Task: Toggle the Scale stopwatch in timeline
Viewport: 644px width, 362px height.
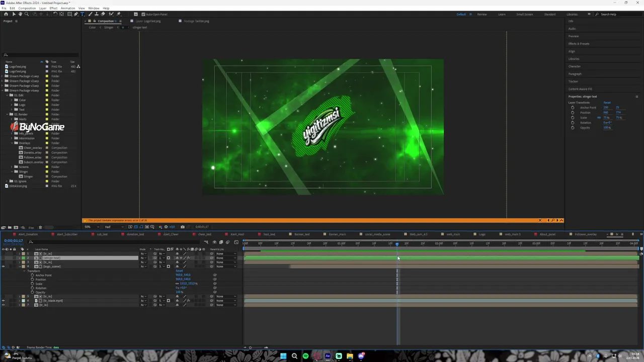Action: point(32,284)
